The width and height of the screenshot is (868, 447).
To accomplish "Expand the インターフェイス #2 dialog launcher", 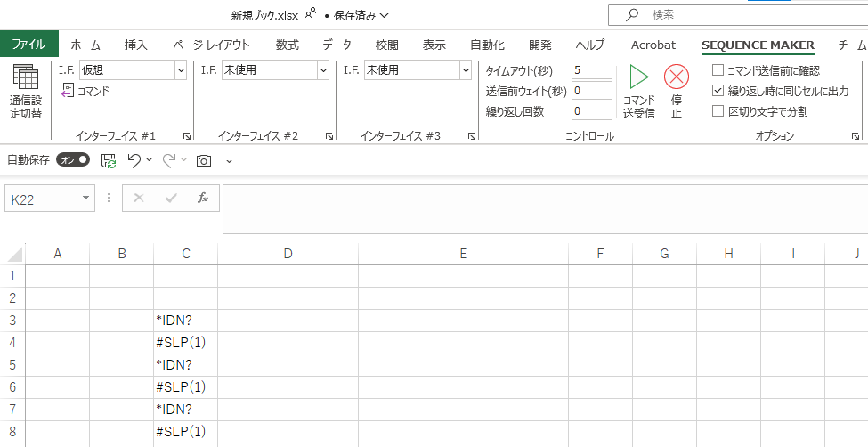I will click(329, 136).
